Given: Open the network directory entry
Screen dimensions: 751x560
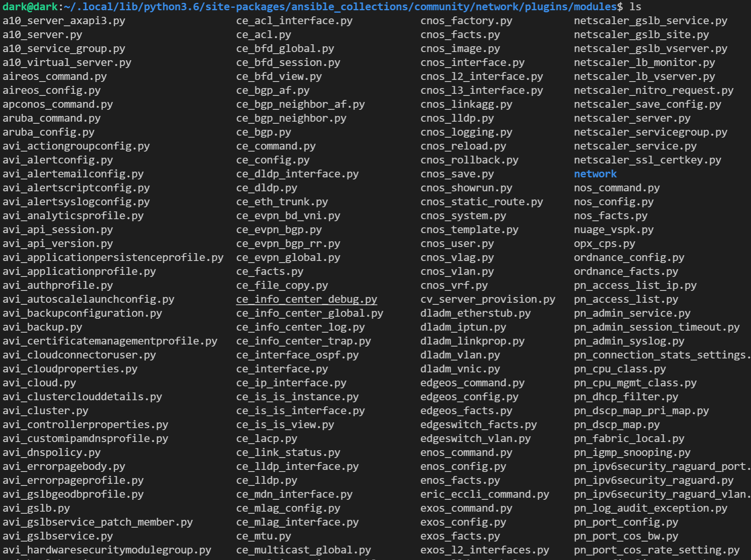Looking at the screenshot, I should (595, 174).
